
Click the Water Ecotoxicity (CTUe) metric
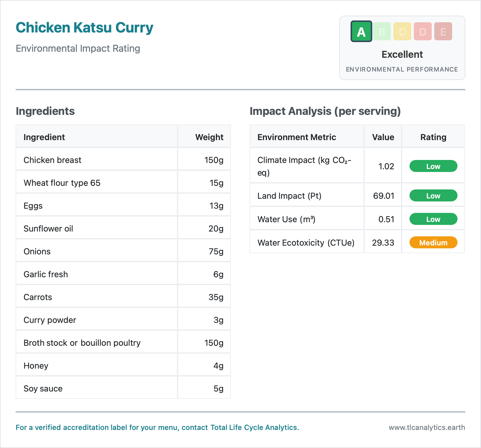click(x=306, y=243)
